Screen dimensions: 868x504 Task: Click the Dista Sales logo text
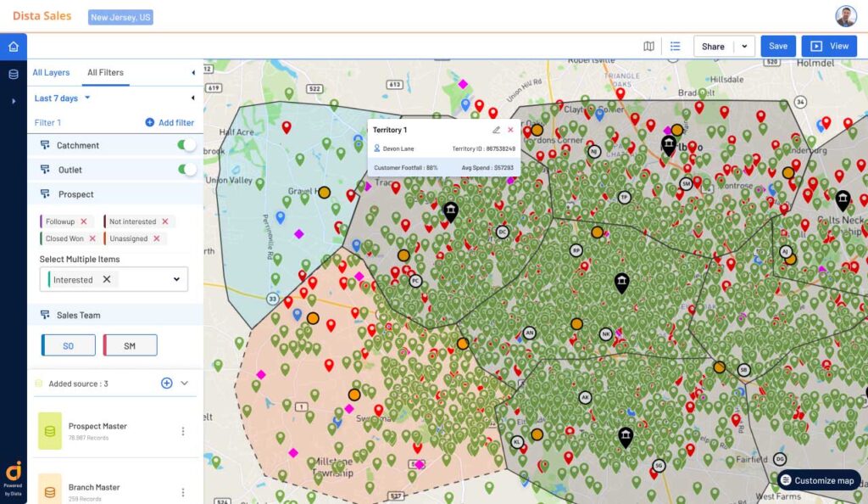pyautogui.click(x=42, y=16)
